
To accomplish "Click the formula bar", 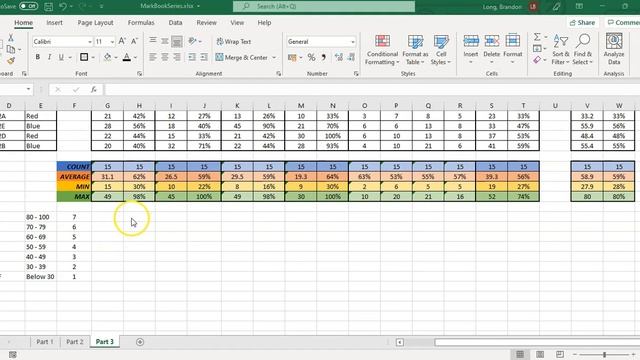I will pos(371,89).
